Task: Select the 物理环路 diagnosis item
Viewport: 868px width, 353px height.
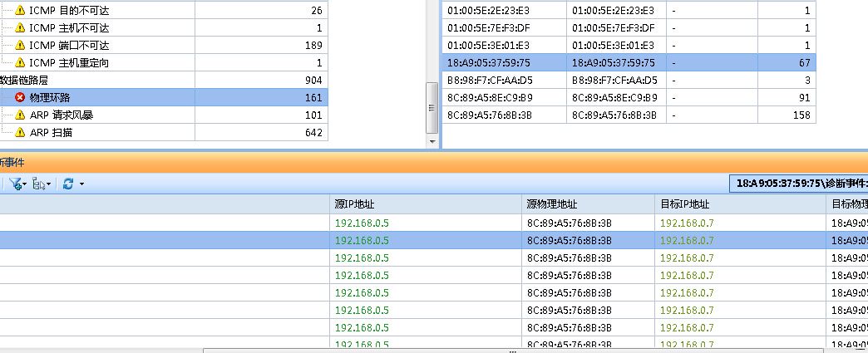Action: coord(164,97)
